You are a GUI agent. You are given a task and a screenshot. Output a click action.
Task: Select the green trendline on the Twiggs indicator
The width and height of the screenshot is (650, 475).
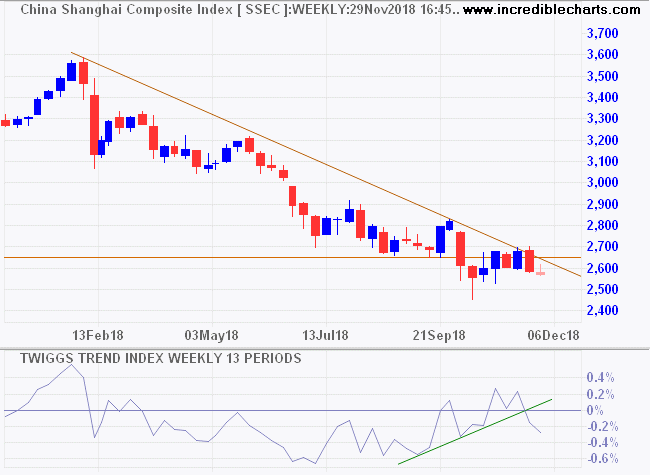pos(475,432)
